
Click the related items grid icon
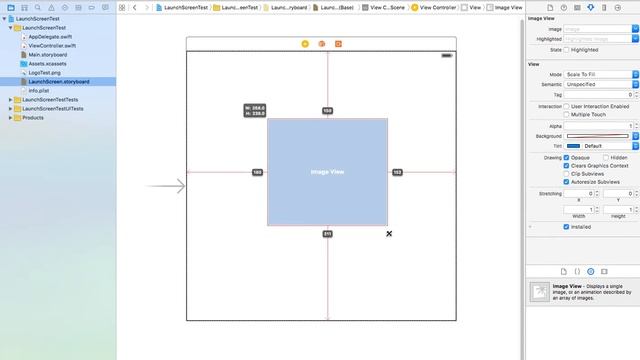(x=122, y=7)
